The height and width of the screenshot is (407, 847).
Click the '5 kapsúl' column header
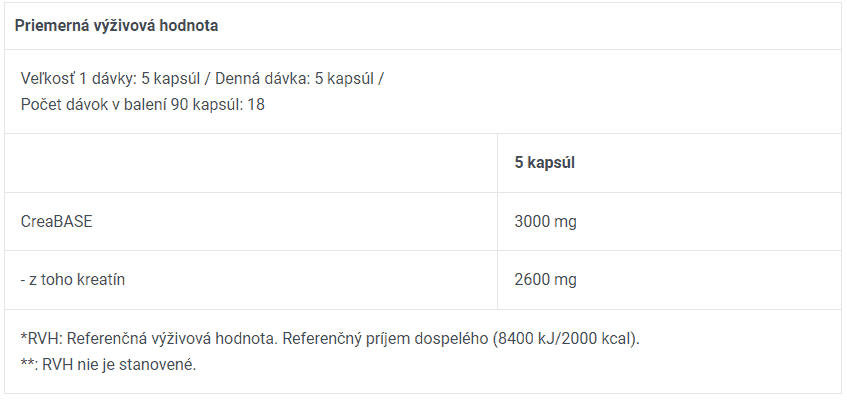point(544,163)
